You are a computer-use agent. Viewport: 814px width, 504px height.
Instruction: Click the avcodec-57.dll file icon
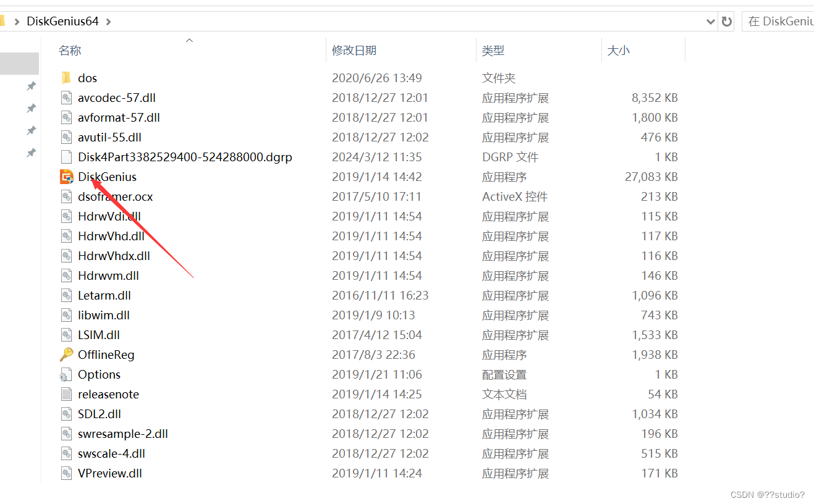click(x=66, y=98)
